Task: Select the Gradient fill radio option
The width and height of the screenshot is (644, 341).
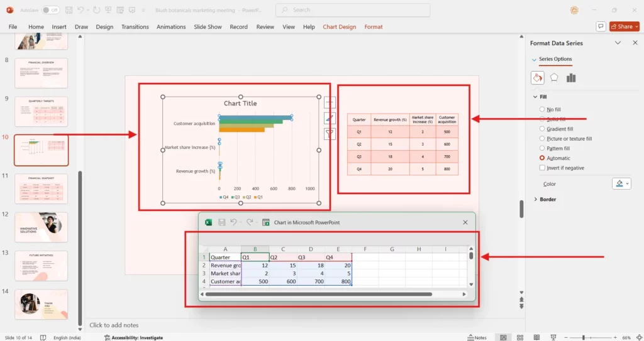Action: click(542, 129)
